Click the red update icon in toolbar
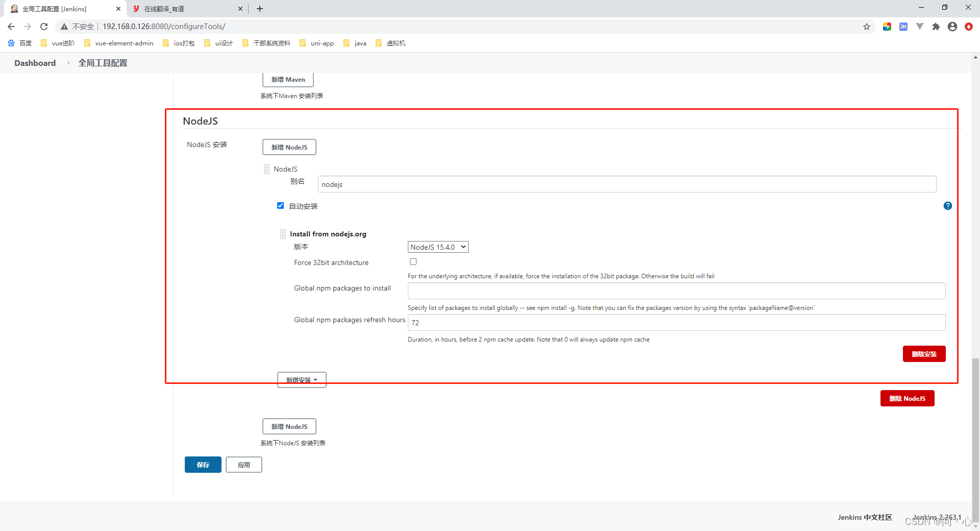The height and width of the screenshot is (531, 980). (x=969, y=27)
